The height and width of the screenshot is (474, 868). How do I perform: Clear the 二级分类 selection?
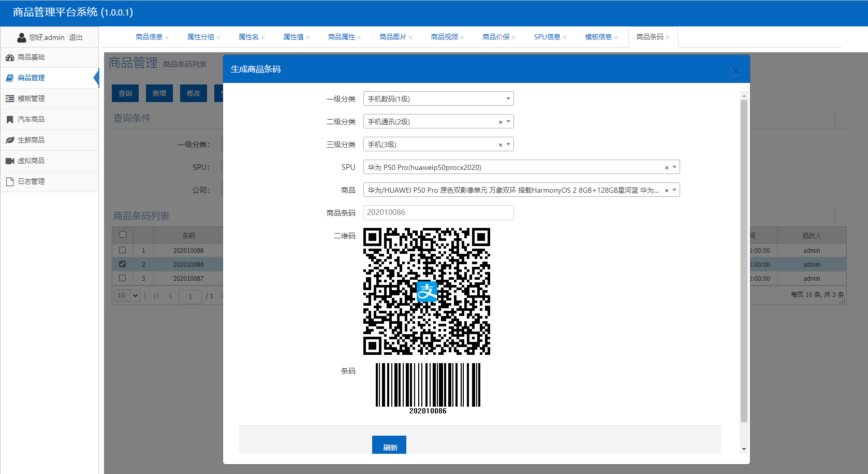pos(501,122)
